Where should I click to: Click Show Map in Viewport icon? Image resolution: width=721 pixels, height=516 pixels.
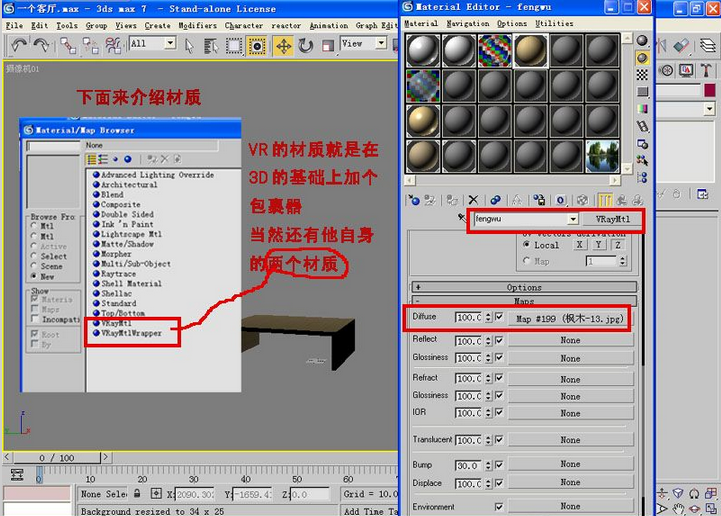pos(583,200)
